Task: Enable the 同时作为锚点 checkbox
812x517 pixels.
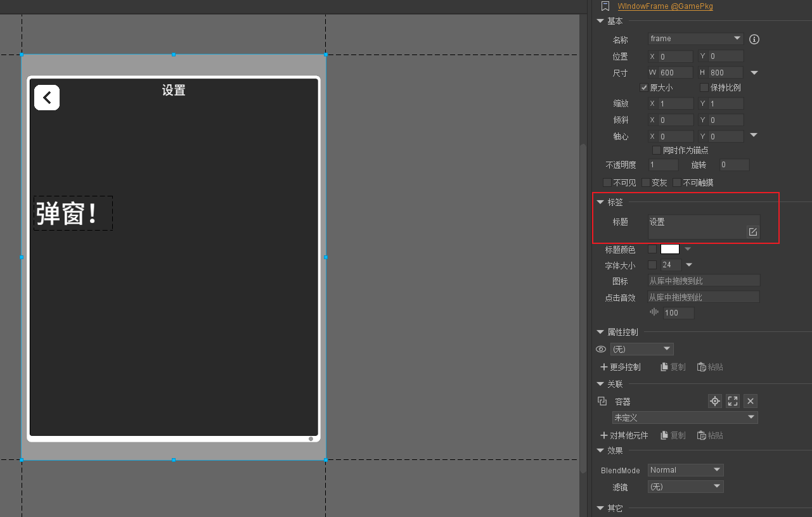Action: click(x=657, y=150)
